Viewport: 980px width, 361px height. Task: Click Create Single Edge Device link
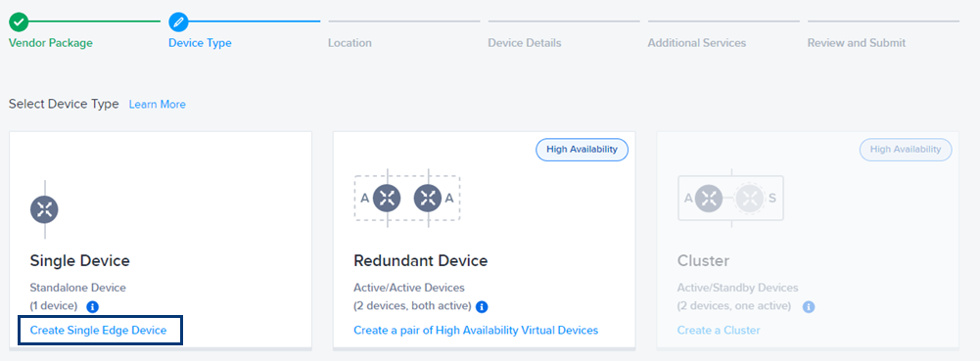(x=98, y=331)
